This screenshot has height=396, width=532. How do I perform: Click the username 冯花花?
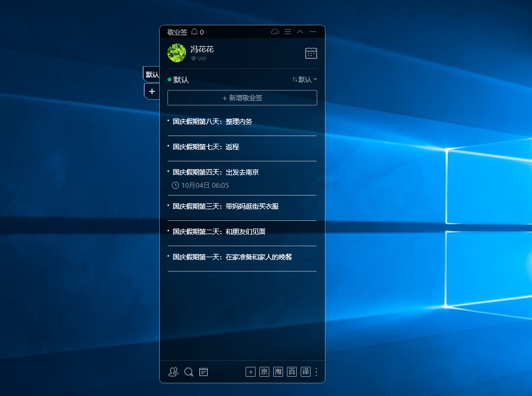coord(202,49)
